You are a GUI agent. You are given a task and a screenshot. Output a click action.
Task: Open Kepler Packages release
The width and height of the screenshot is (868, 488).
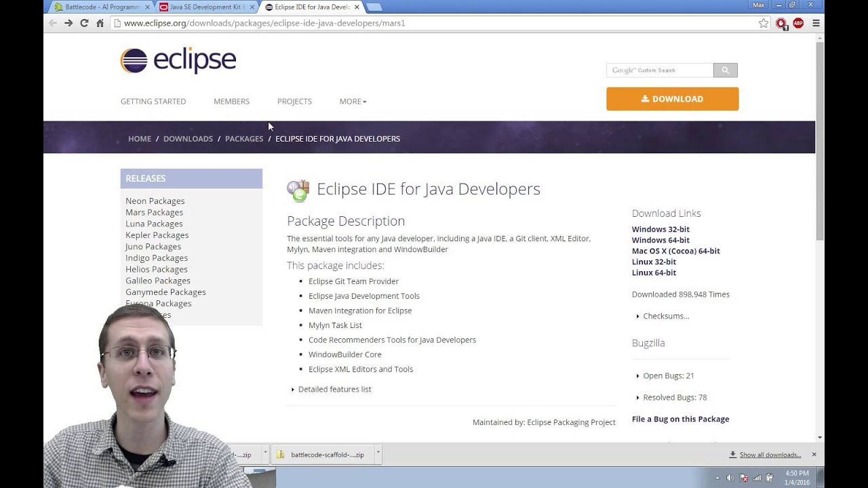tap(157, 235)
